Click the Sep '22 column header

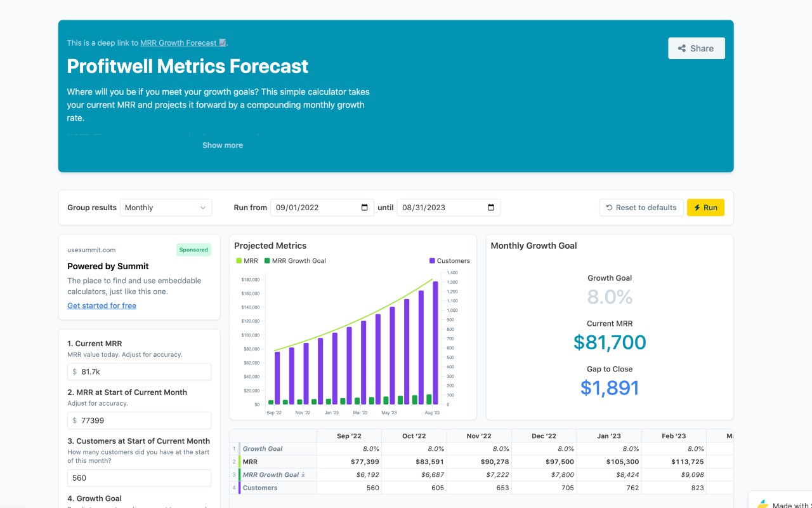[x=349, y=436]
